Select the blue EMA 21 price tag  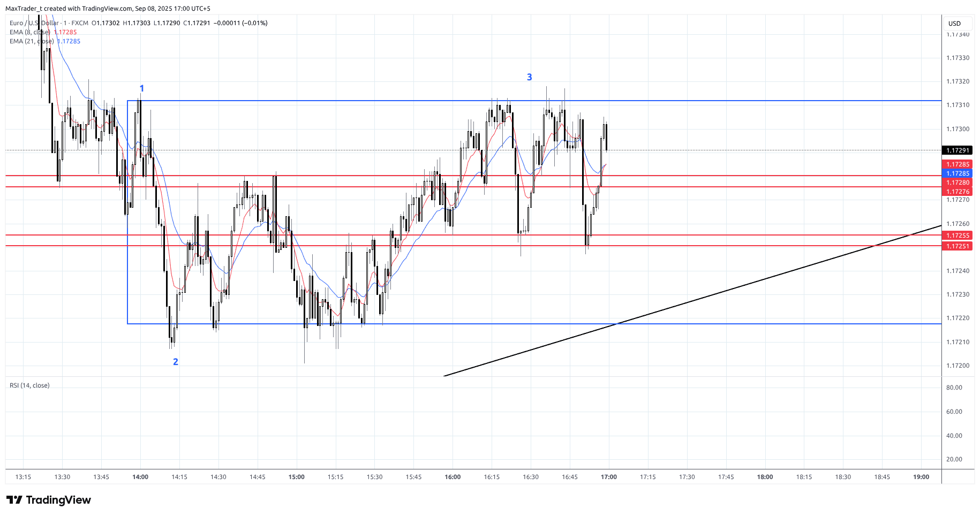click(x=957, y=173)
